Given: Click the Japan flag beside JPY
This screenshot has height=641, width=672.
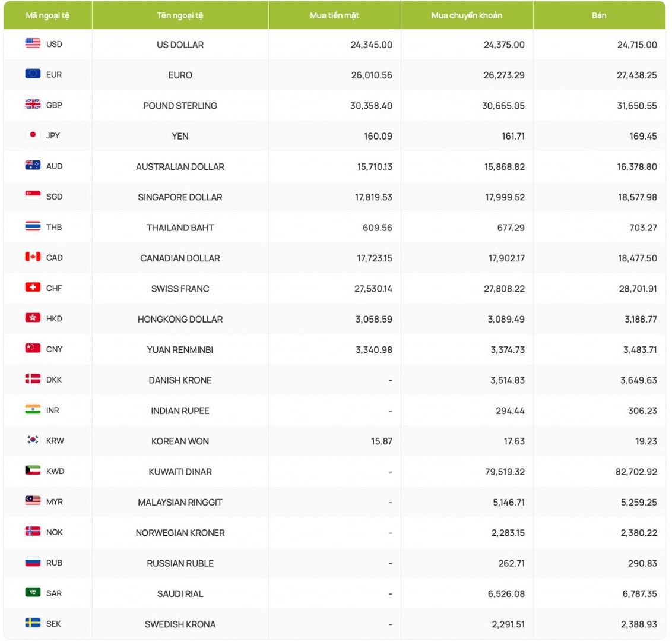Looking at the screenshot, I should click(x=33, y=135).
